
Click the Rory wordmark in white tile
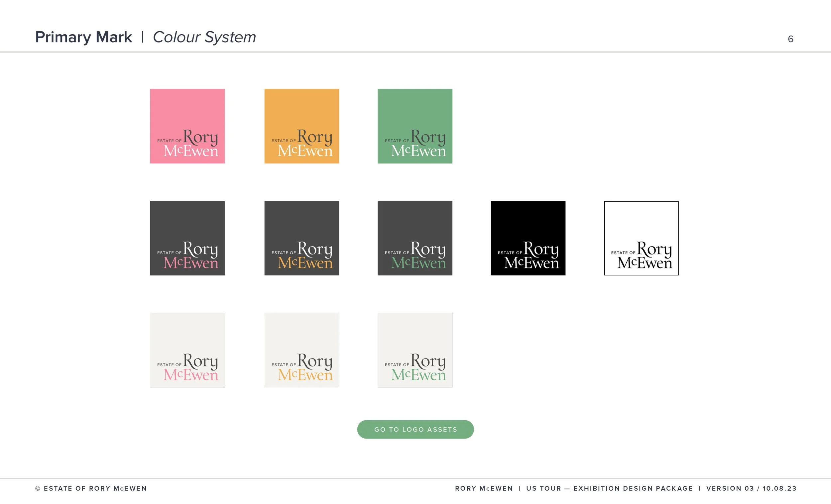coord(653,250)
